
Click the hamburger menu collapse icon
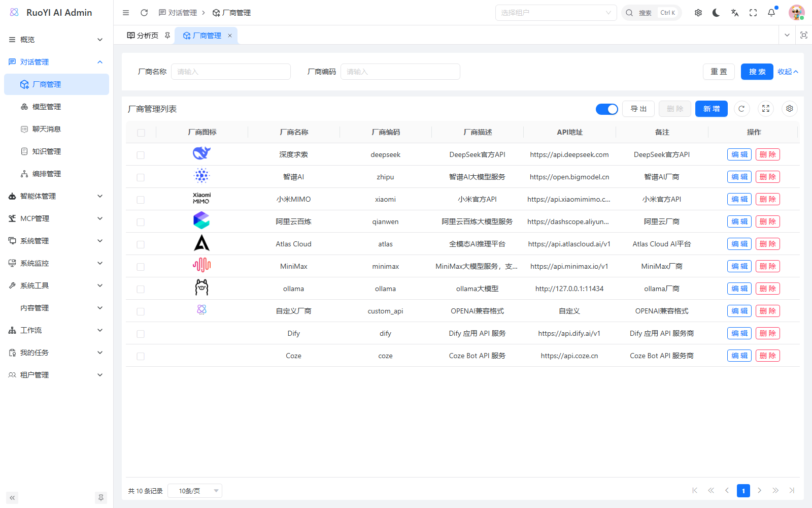126,13
